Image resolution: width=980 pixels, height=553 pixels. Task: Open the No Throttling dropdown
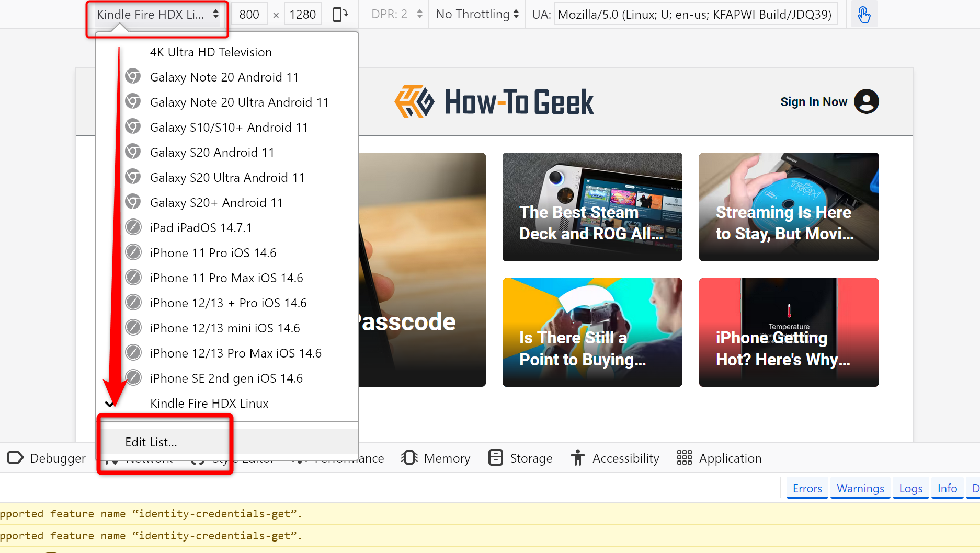477,15
